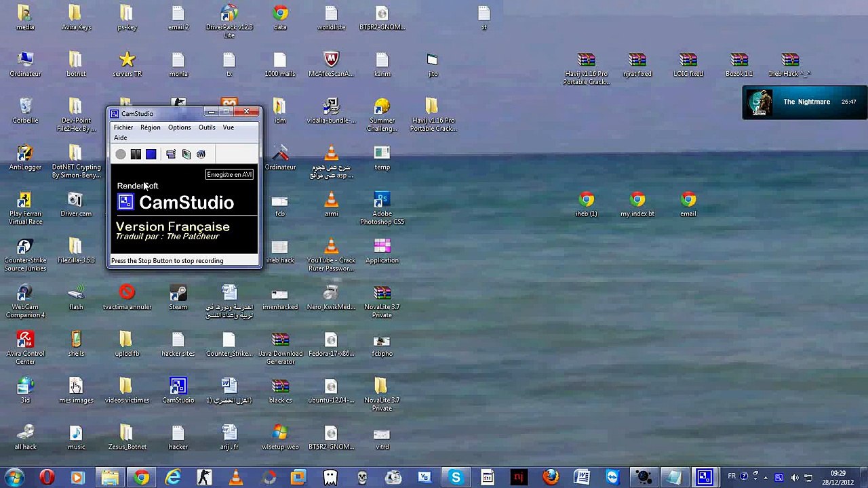Select the Steam desktop shortcut

pyautogui.click(x=178, y=298)
